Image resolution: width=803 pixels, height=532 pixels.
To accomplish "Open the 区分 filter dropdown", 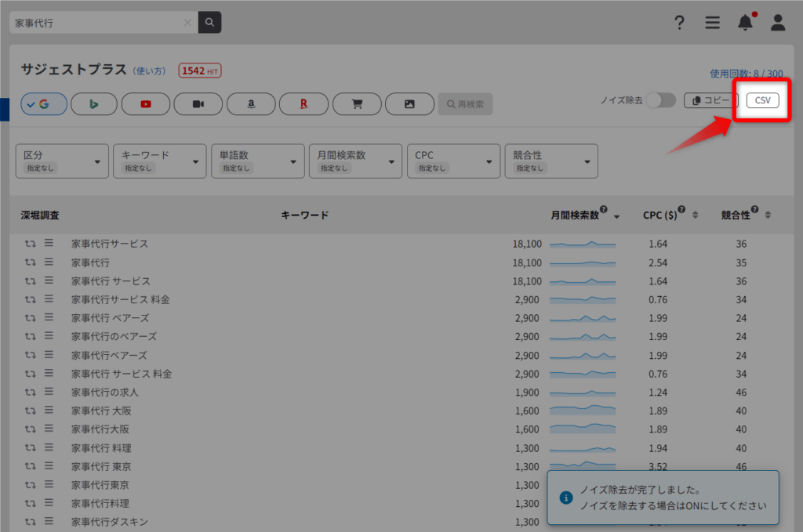I will coord(61,161).
